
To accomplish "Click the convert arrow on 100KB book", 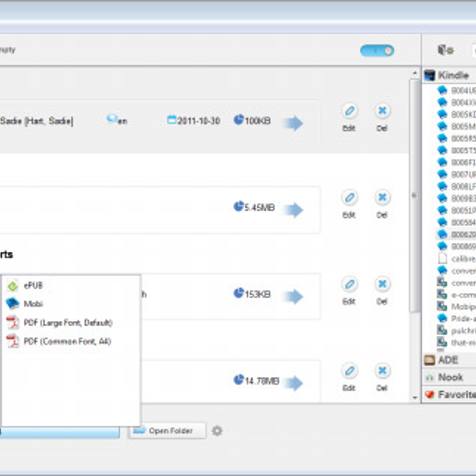I will tap(293, 123).
